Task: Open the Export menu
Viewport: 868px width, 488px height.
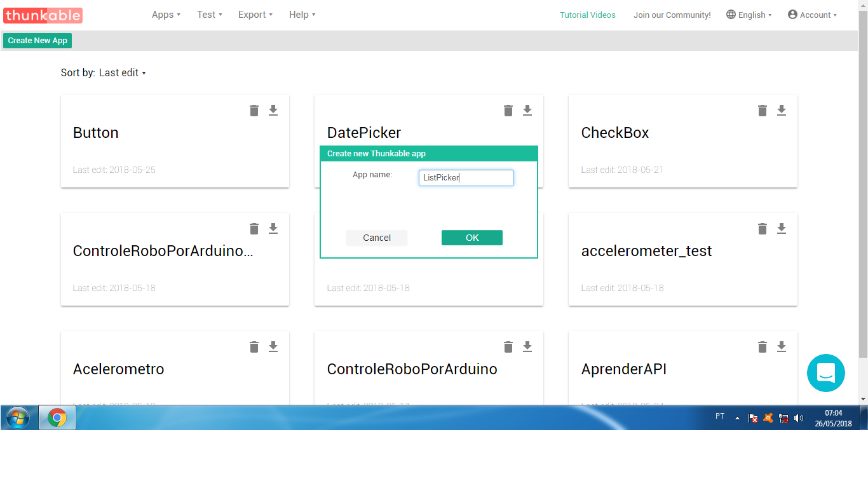Action: click(254, 15)
